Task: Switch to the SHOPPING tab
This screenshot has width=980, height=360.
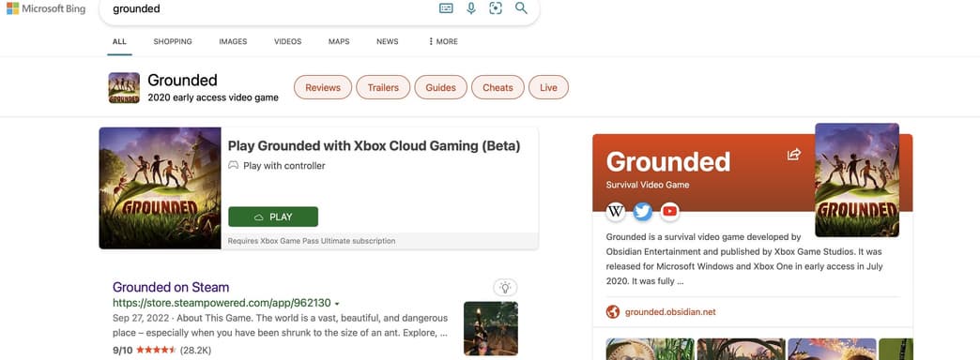Action: (x=173, y=42)
